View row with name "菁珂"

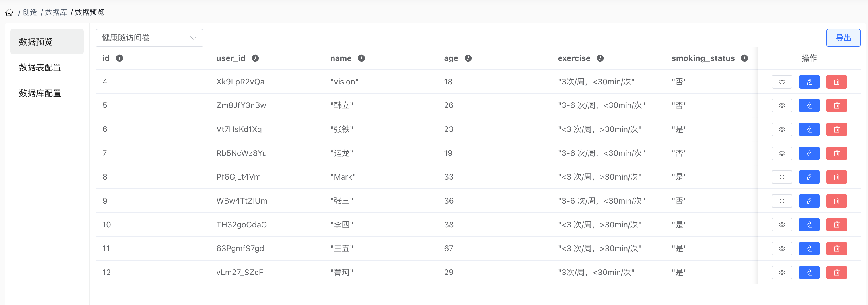tap(782, 272)
